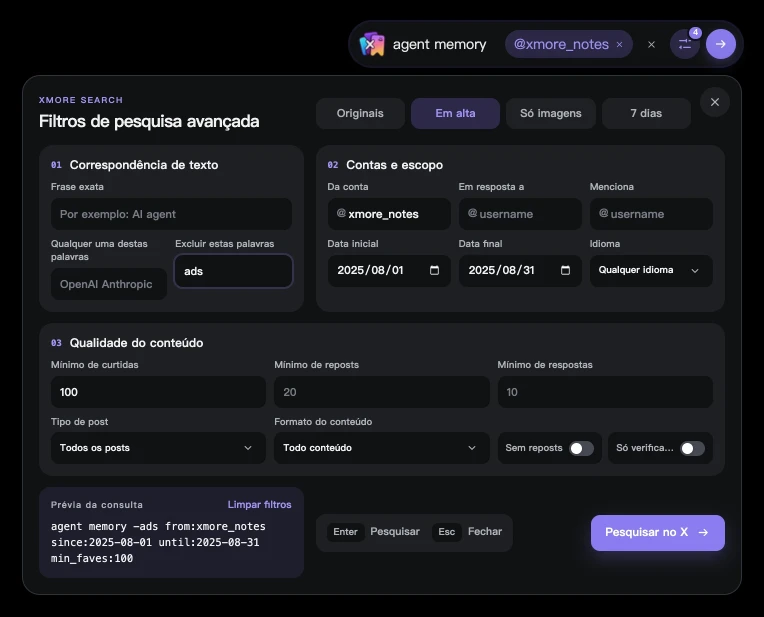Select the Em alta preset tab
This screenshot has height=617, width=764.
pyautogui.click(x=455, y=113)
